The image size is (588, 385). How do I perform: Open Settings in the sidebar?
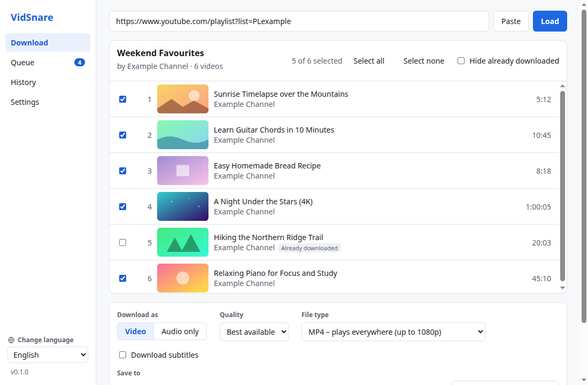coord(48,102)
